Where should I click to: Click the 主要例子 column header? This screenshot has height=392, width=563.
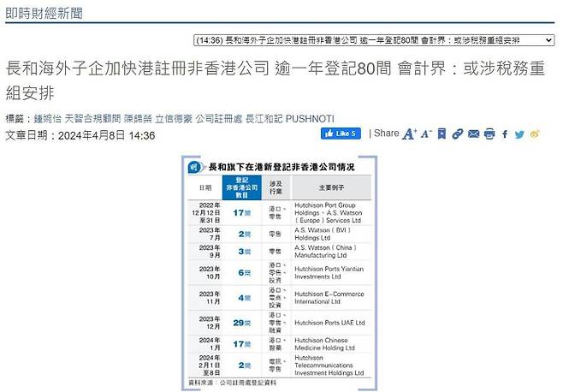pyautogui.click(x=331, y=187)
